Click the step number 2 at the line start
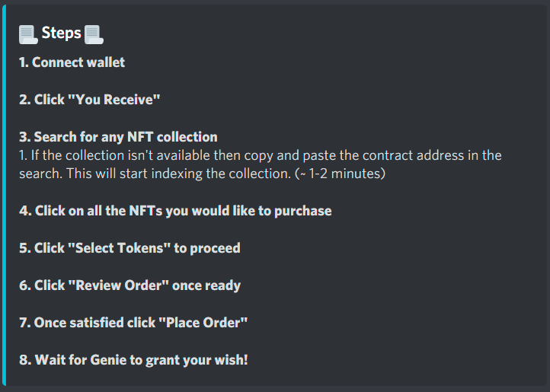Viewport: 550px width, 392px height. [24, 100]
